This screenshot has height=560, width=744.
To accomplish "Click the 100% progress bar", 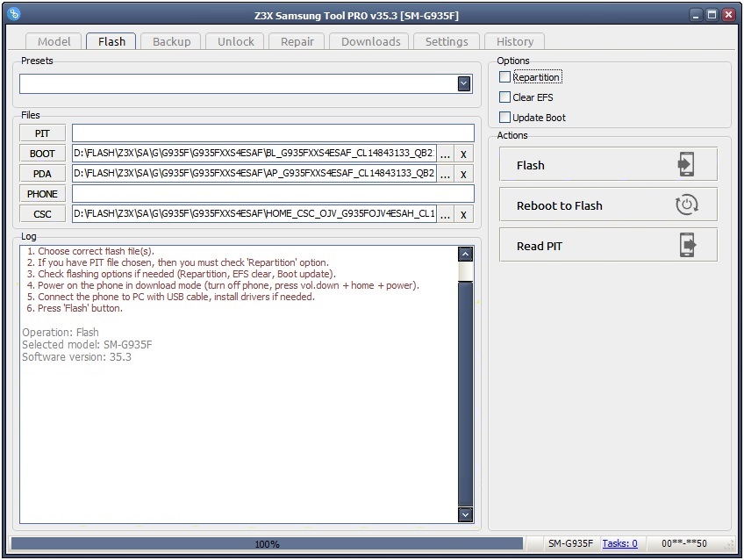I will (267, 544).
